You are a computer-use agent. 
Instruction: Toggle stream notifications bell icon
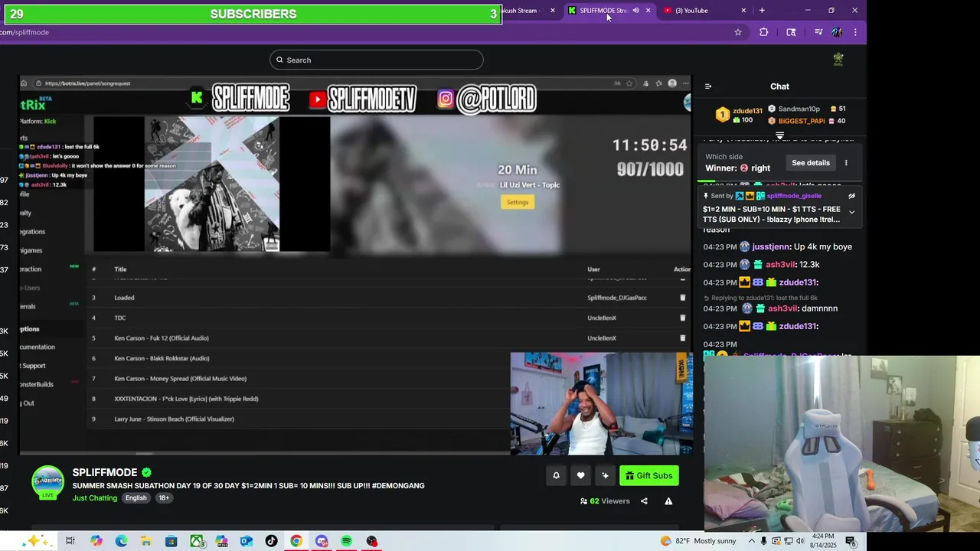[x=556, y=476]
